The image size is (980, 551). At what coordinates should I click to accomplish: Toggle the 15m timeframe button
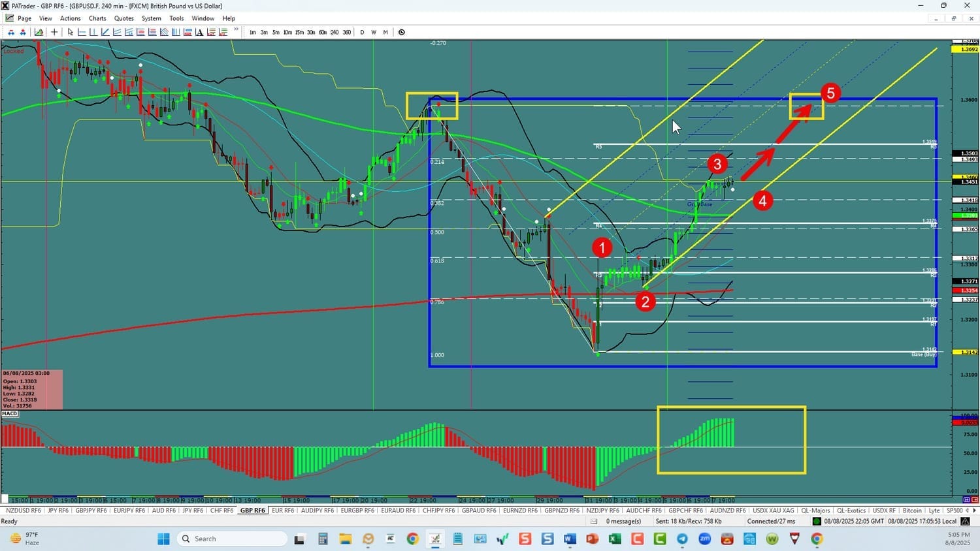tap(299, 32)
